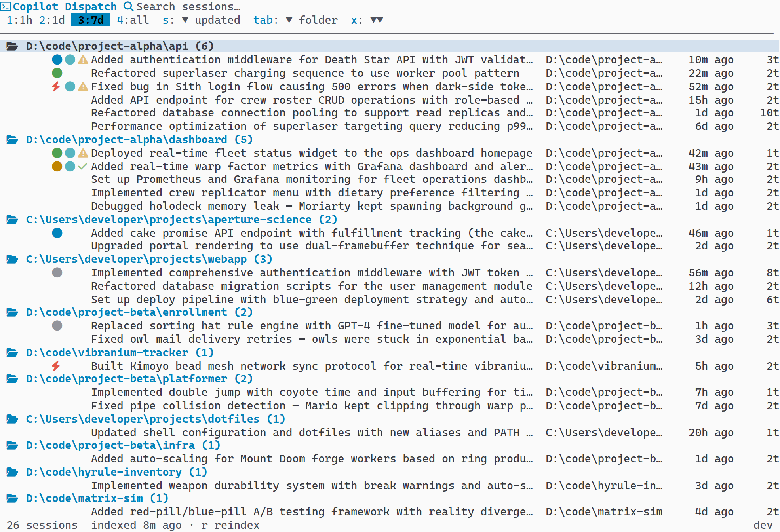Click the 'dev' status bar label

763,525
